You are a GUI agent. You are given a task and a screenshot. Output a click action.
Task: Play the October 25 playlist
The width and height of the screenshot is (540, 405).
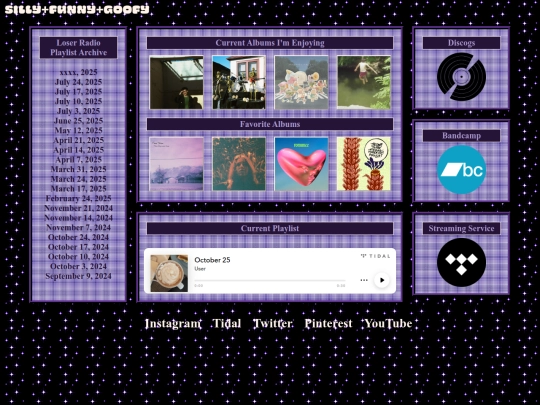click(382, 280)
